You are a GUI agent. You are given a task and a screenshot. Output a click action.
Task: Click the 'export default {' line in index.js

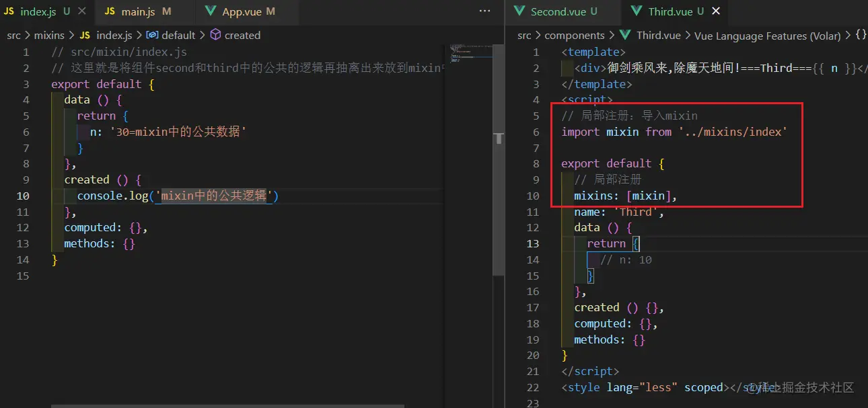point(102,84)
